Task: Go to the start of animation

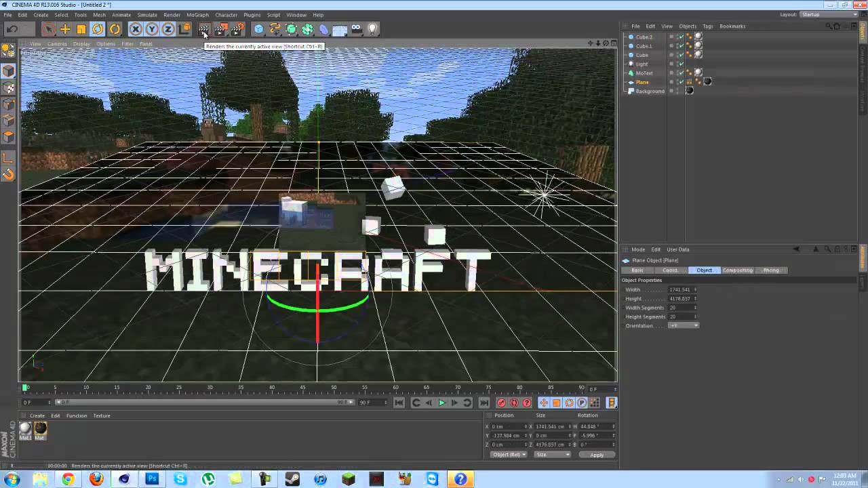Action: pyautogui.click(x=399, y=403)
